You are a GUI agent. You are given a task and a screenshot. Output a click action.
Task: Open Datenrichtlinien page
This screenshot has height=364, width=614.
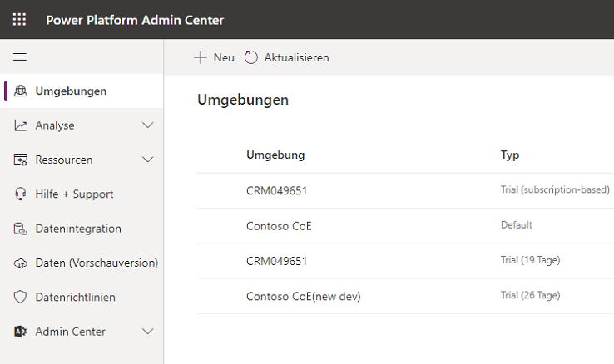click(x=82, y=298)
